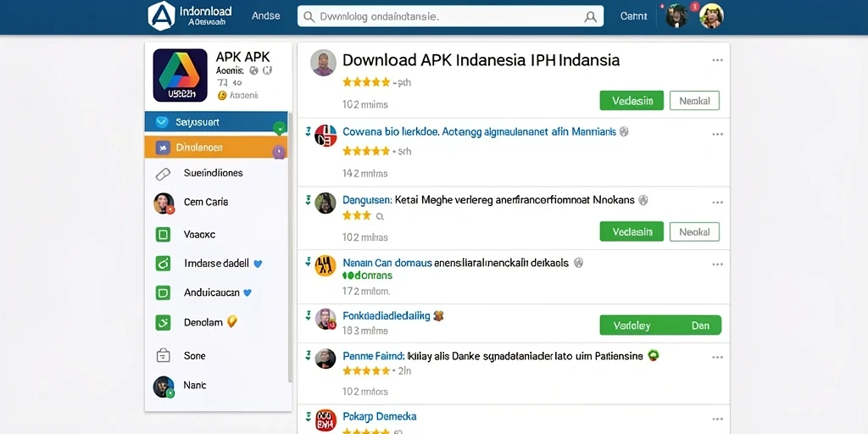This screenshot has width=868, height=434.
Task: Open the Penme Faimd link
Action: 492,356
